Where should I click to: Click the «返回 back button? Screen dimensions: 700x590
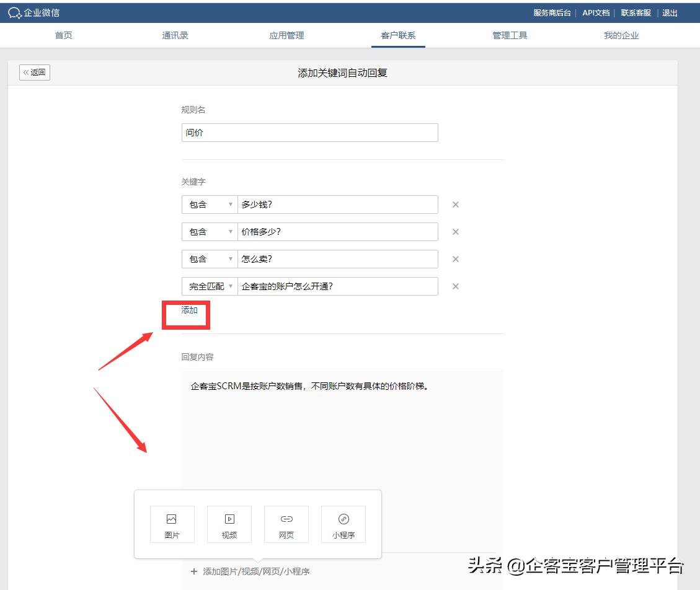click(34, 72)
